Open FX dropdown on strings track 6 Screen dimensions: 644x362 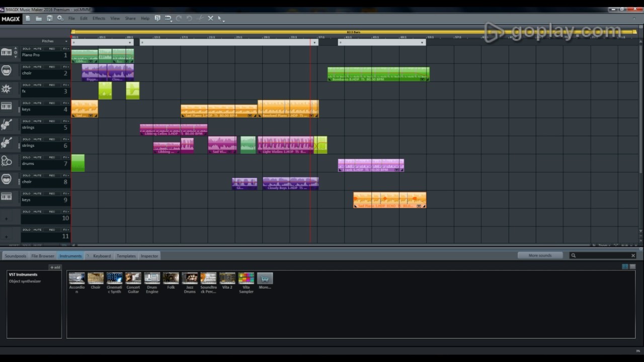coord(66,139)
